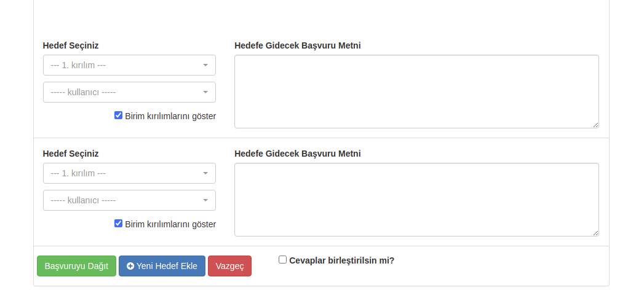Click the plus icon in Yeni Hedef Ekle
The width and height of the screenshot is (644, 293).
[x=130, y=266]
